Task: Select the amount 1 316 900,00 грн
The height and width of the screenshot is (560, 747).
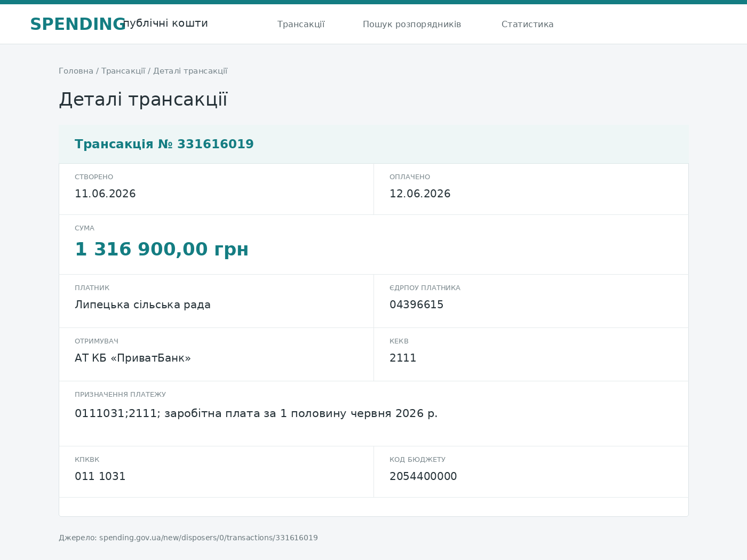Action: point(162,249)
